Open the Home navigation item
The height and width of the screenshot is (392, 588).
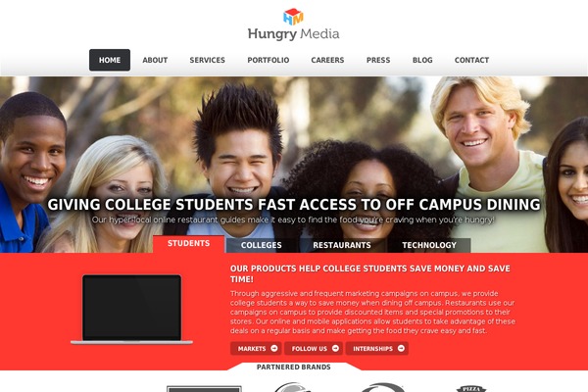(x=110, y=60)
